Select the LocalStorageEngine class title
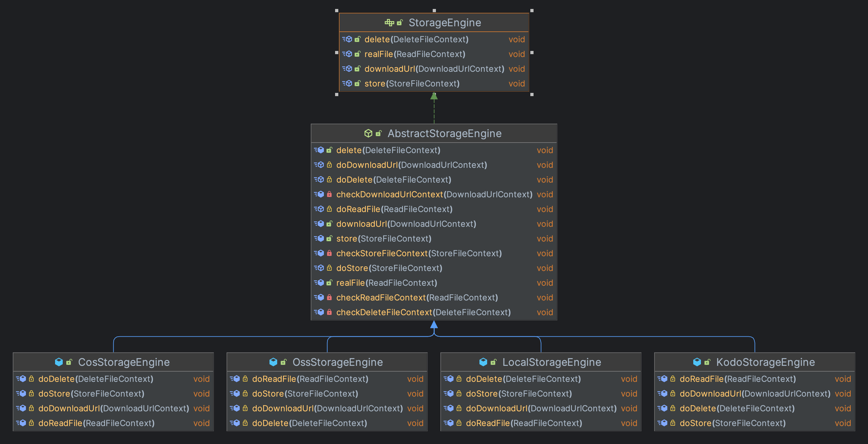The width and height of the screenshot is (868, 444). pos(551,362)
